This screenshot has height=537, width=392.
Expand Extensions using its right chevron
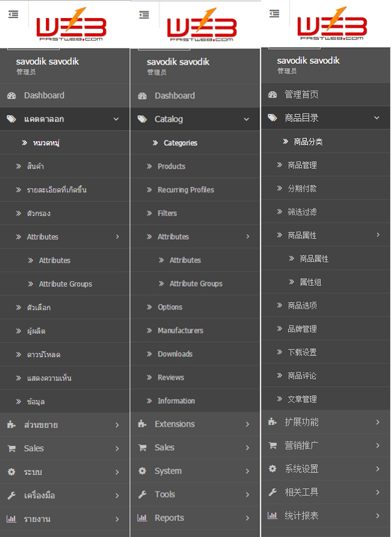(247, 424)
